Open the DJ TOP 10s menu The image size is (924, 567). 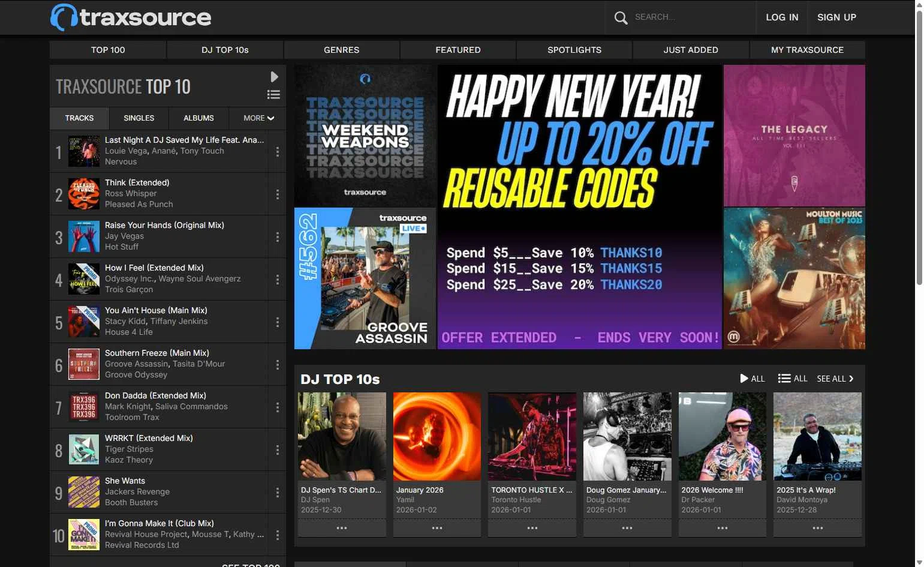click(225, 50)
